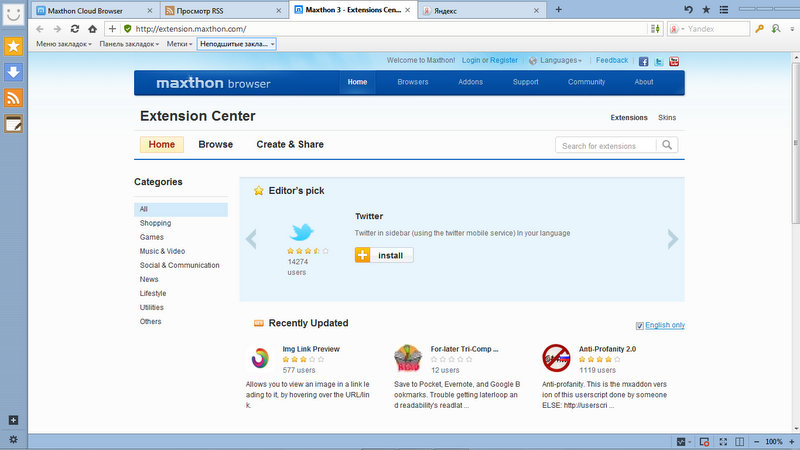
Task: Open the website YouTube icon
Action: pos(674,62)
